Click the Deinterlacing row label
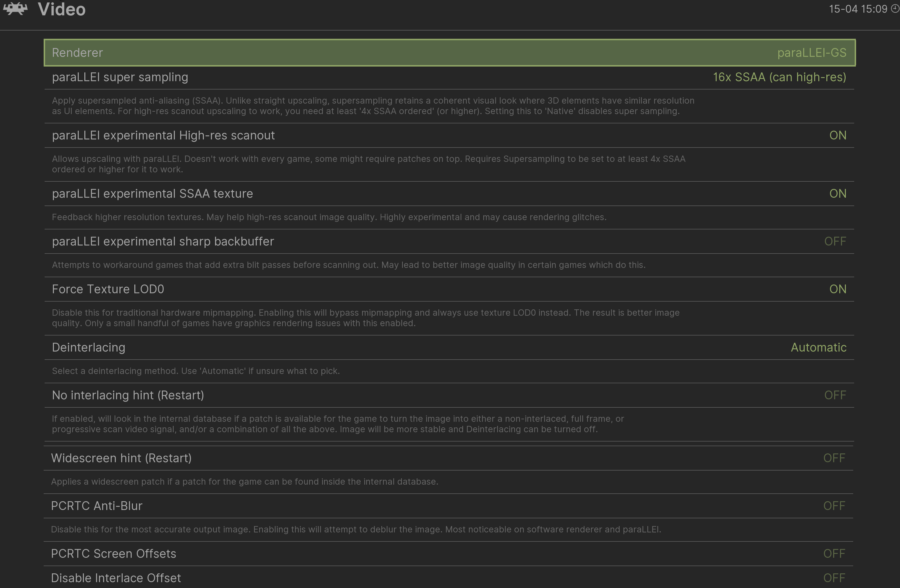This screenshot has width=900, height=588. coord(89,347)
